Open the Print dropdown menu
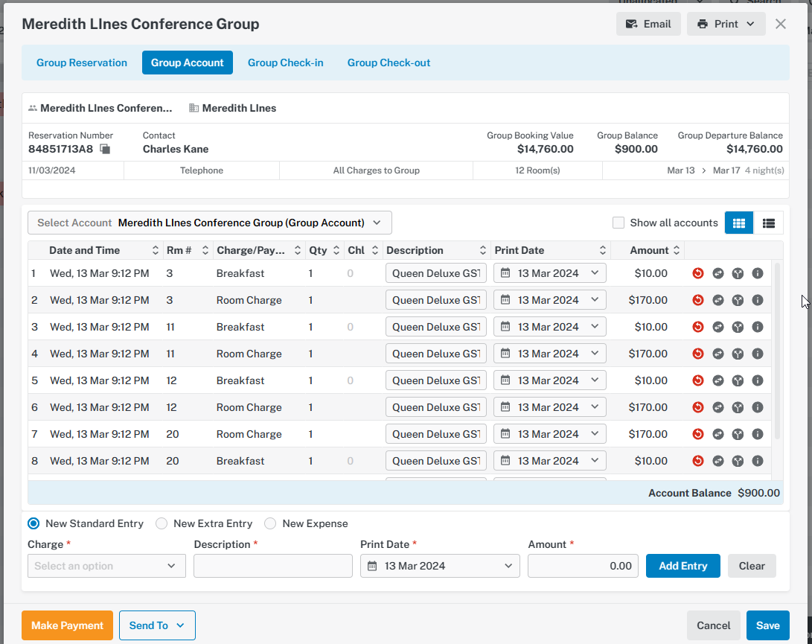Image resolution: width=812 pixels, height=644 pixels. (x=726, y=25)
